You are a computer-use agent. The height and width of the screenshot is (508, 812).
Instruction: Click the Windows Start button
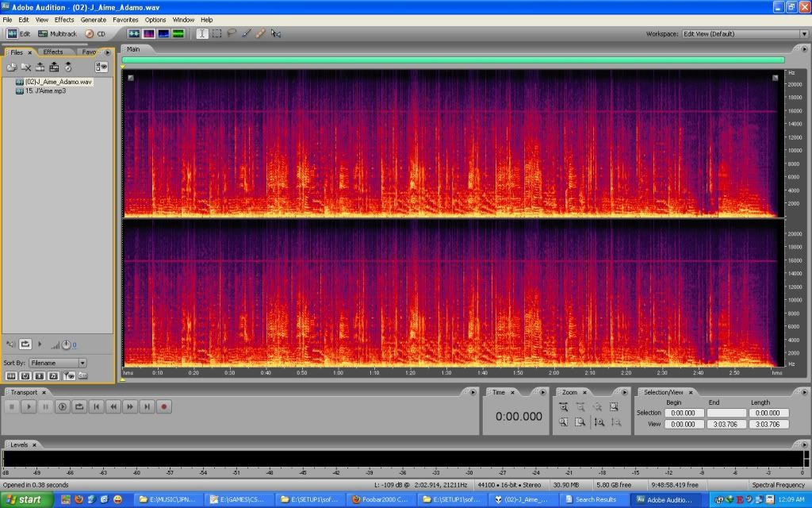[x=26, y=500]
